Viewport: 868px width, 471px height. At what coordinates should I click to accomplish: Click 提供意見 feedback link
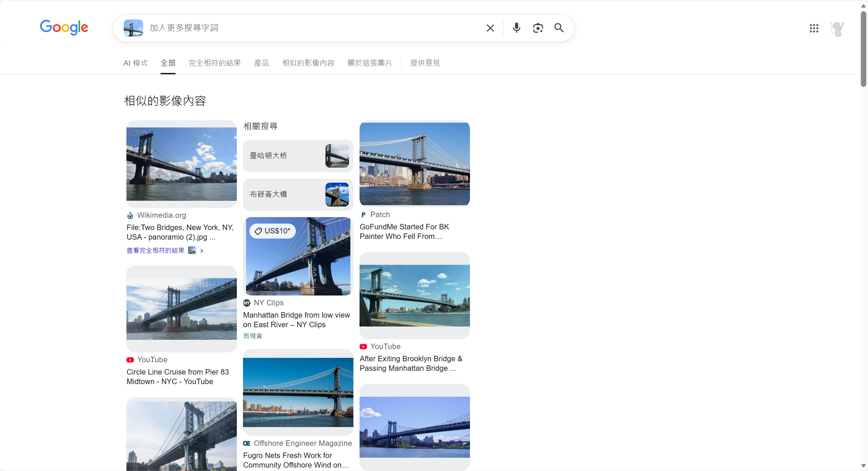click(x=425, y=63)
